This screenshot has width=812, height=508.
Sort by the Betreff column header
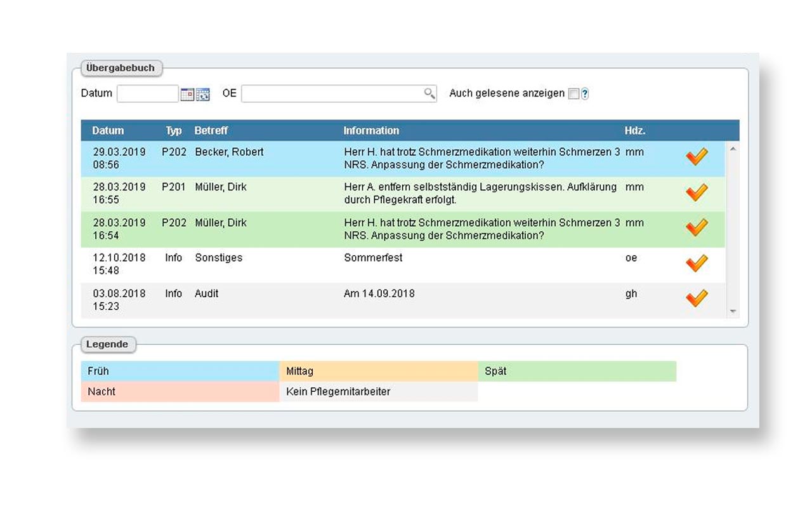pos(211,131)
